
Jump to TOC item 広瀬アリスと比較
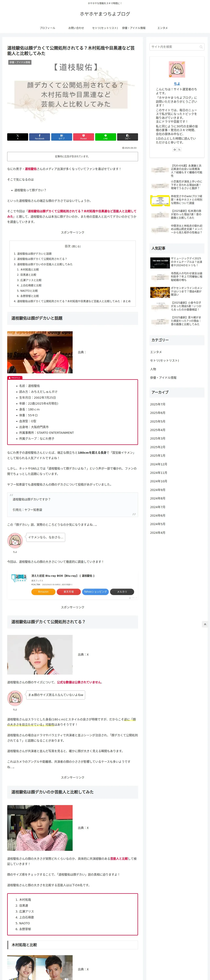pyautogui.click(x=31, y=280)
